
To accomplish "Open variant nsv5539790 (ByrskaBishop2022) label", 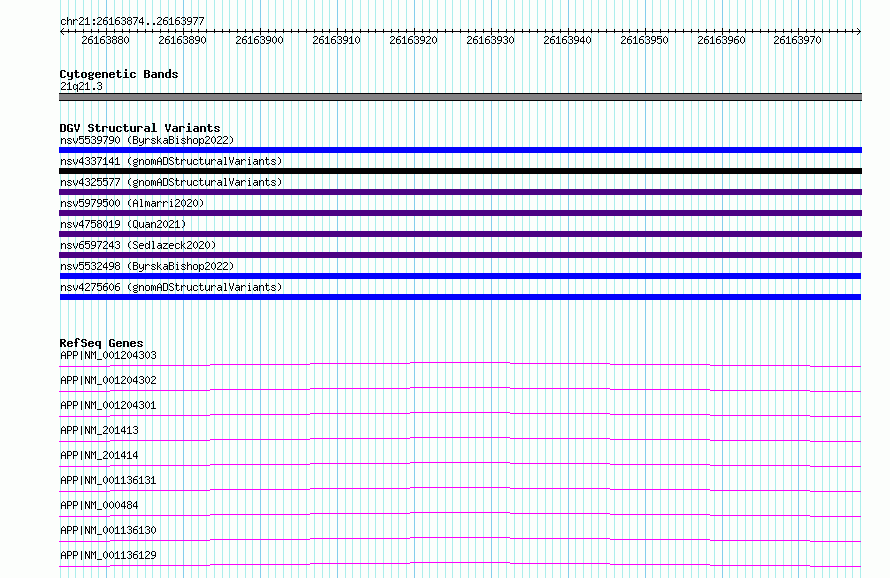I will (147, 140).
